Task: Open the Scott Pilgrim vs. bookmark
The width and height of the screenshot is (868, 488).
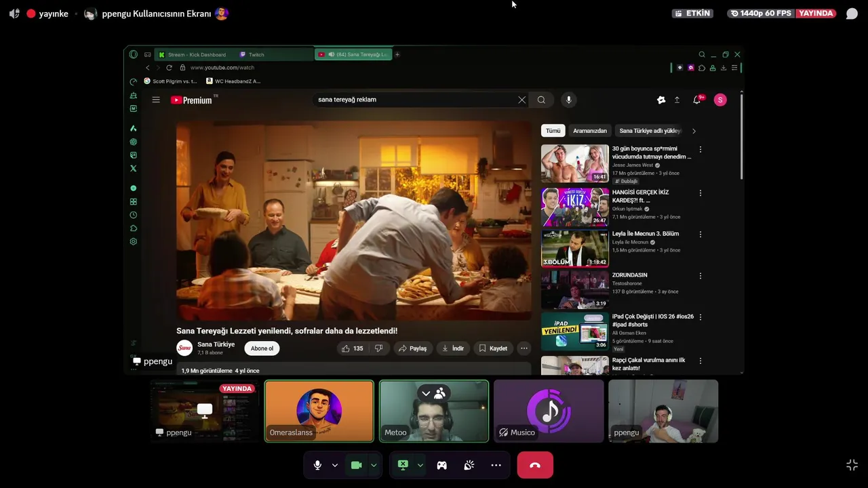Action: point(170,81)
